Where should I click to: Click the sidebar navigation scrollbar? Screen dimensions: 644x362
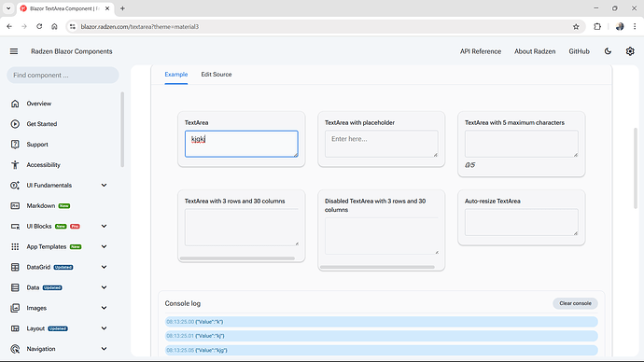(122, 130)
